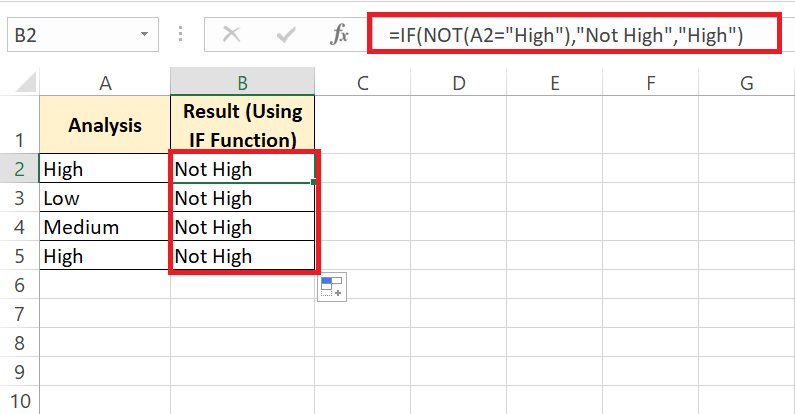795x414 pixels.
Task: Select row 2 header
Action: click(x=19, y=169)
